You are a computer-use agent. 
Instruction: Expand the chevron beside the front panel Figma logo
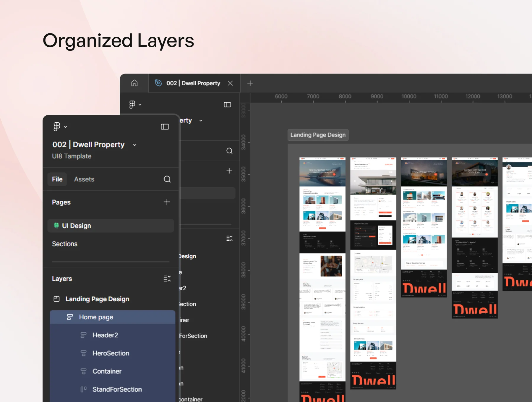coord(66,127)
